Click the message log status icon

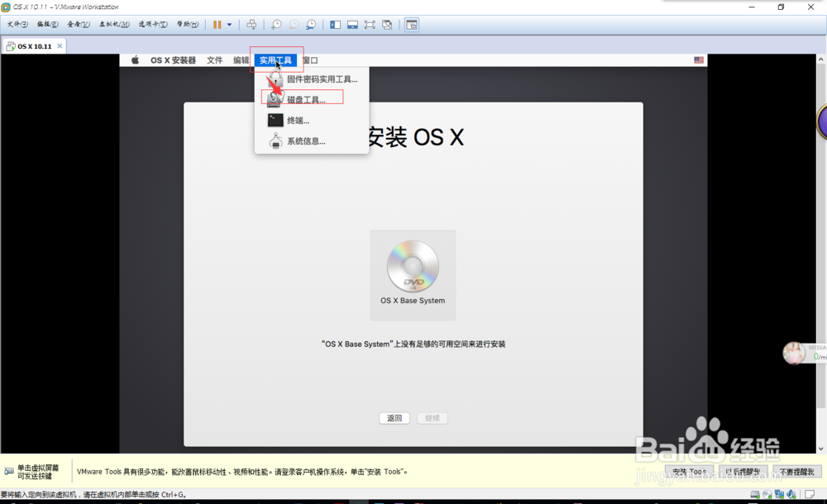point(810,495)
